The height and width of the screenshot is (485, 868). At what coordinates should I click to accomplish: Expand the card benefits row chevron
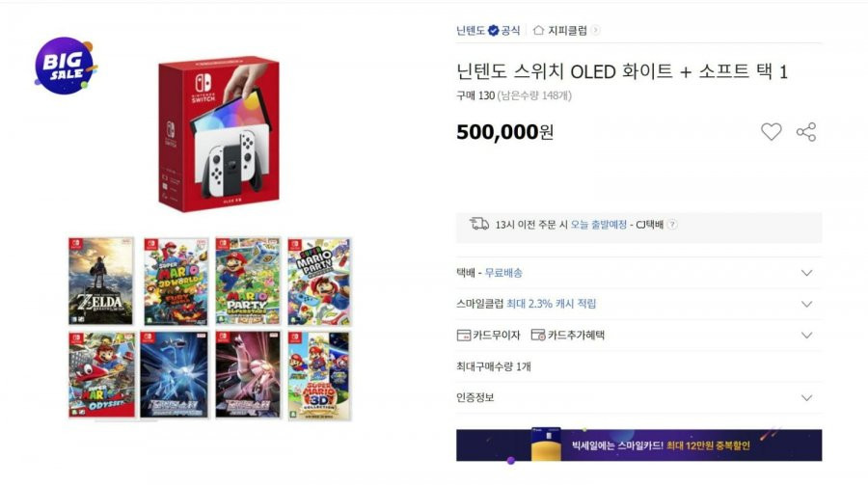pyautogui.click(x=806, y=335)
